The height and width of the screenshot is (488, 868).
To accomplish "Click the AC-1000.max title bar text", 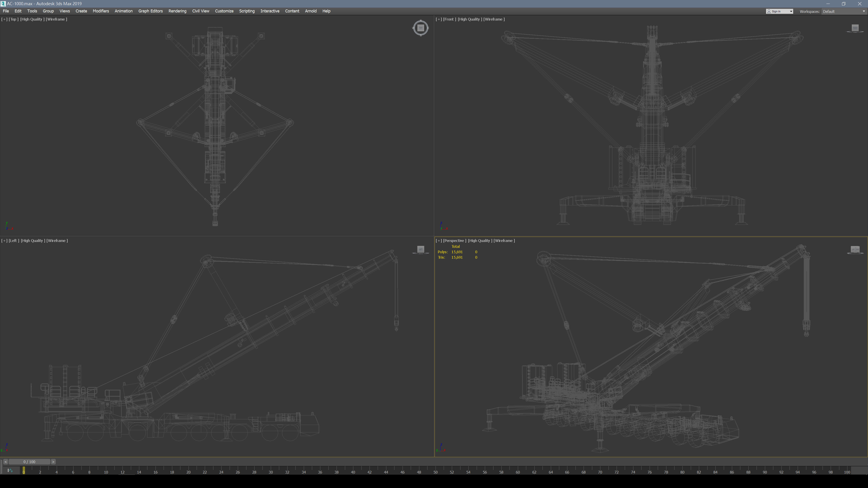I will pyautogui.click(x=44, y=4).
